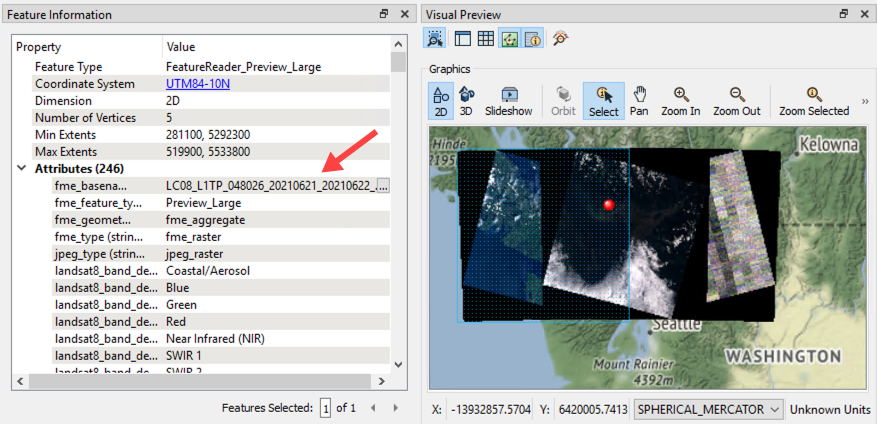Click the vertical scrollbar up arrow

(x=398, y=45)
